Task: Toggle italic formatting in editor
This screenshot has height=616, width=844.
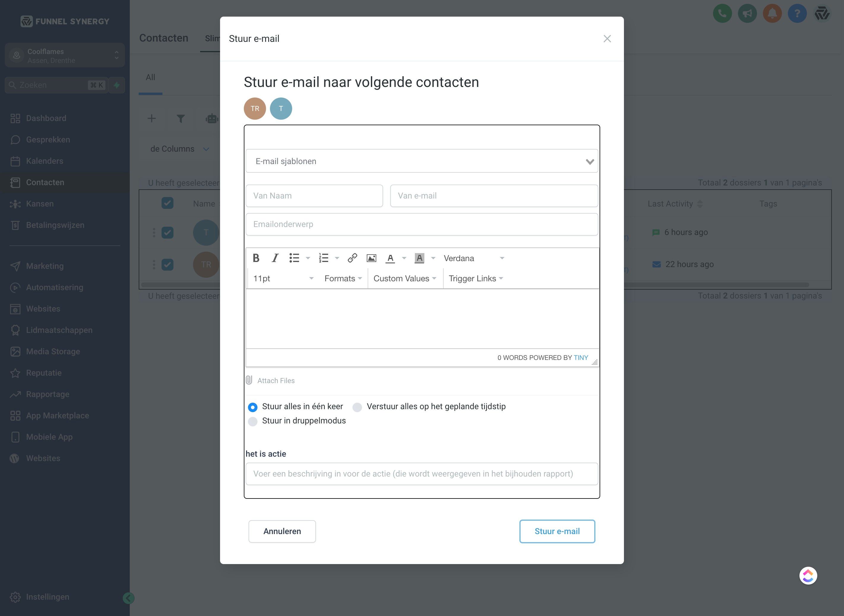Action: point(275,258)
